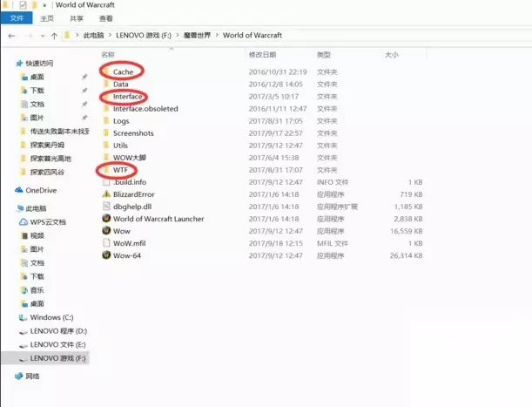
Task: Switch to the 共享 ribbon tab
Action: (77, 18)
